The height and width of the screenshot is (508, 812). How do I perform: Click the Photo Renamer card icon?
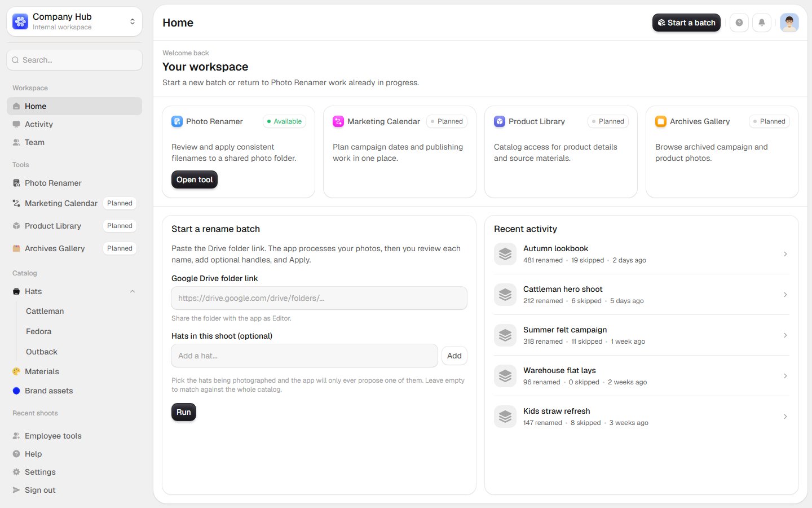pos(177,121)
